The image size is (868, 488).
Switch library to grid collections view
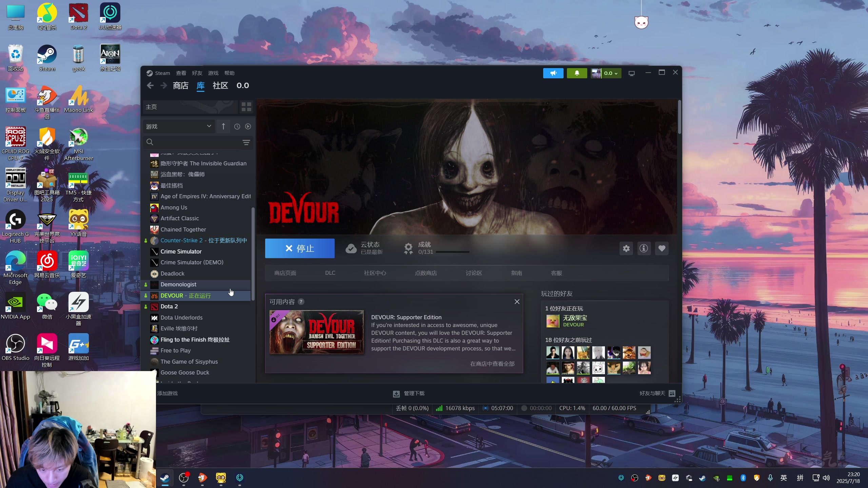tap(246, 107)
